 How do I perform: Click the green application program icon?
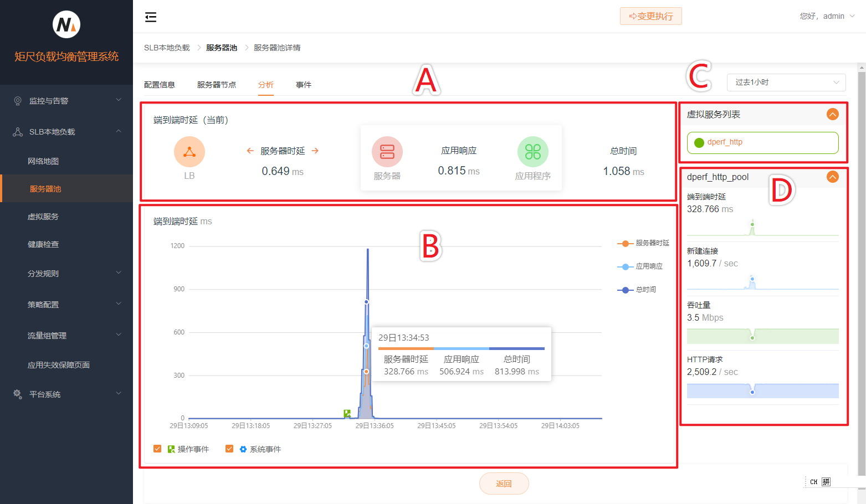532,152
